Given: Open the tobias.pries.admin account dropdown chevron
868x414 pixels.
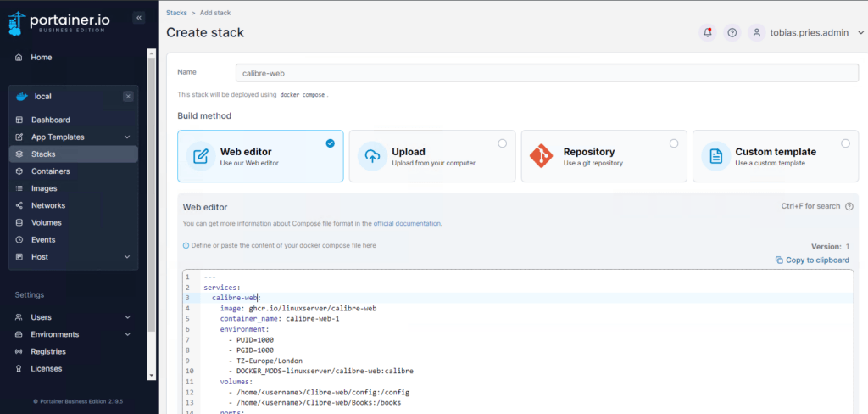Looking at the screenshot, I should tap(861, 33).
